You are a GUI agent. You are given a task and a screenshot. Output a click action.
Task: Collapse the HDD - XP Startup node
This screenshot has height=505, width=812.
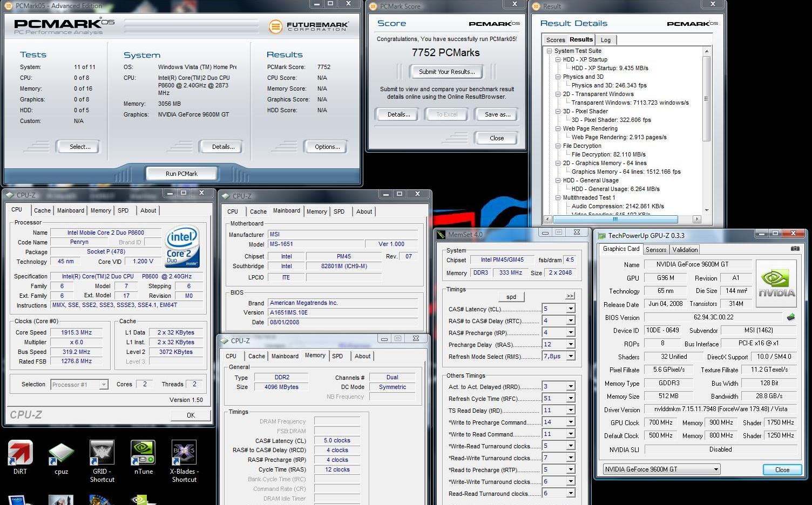point(558,59)
